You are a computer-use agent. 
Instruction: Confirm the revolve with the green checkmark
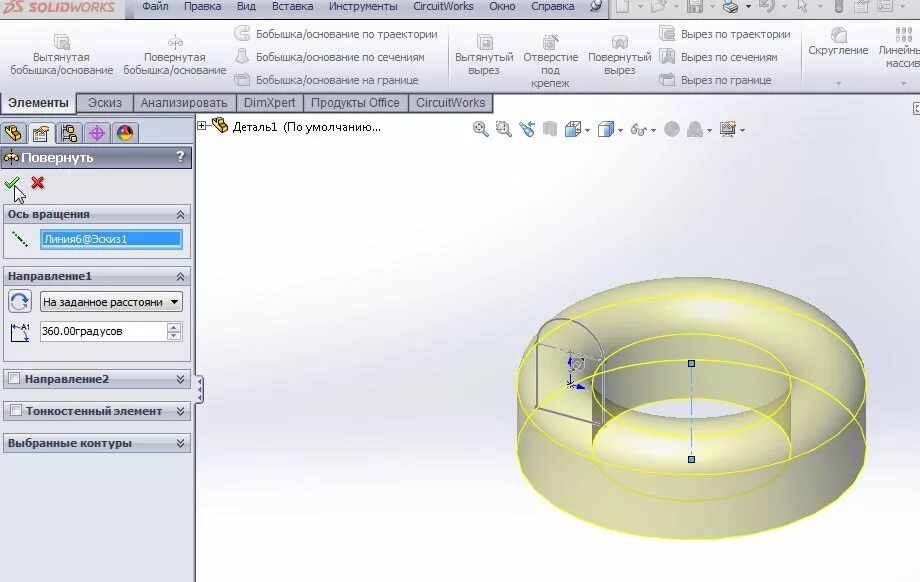click(13, 183)
